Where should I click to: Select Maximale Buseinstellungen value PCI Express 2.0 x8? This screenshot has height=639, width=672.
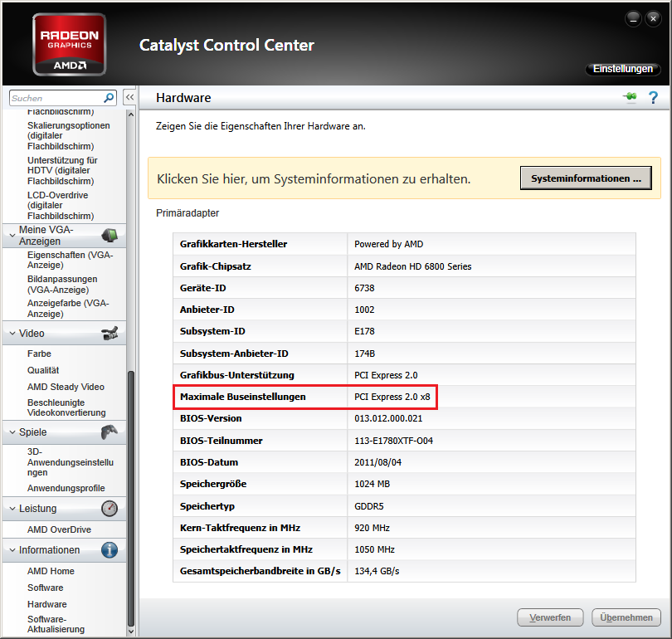(x=392, y=397)
